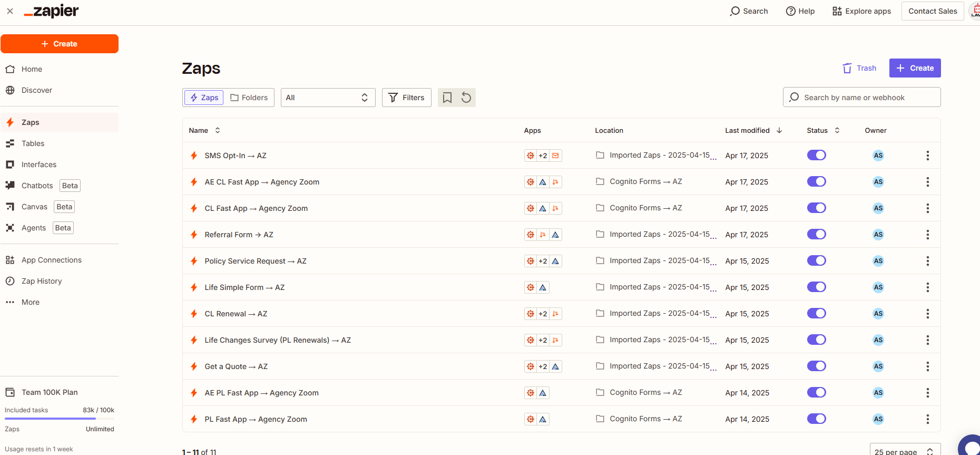This screenshot has height=455, width=980.
Task: Switch to the Folders tab
Action: [249, 98]
